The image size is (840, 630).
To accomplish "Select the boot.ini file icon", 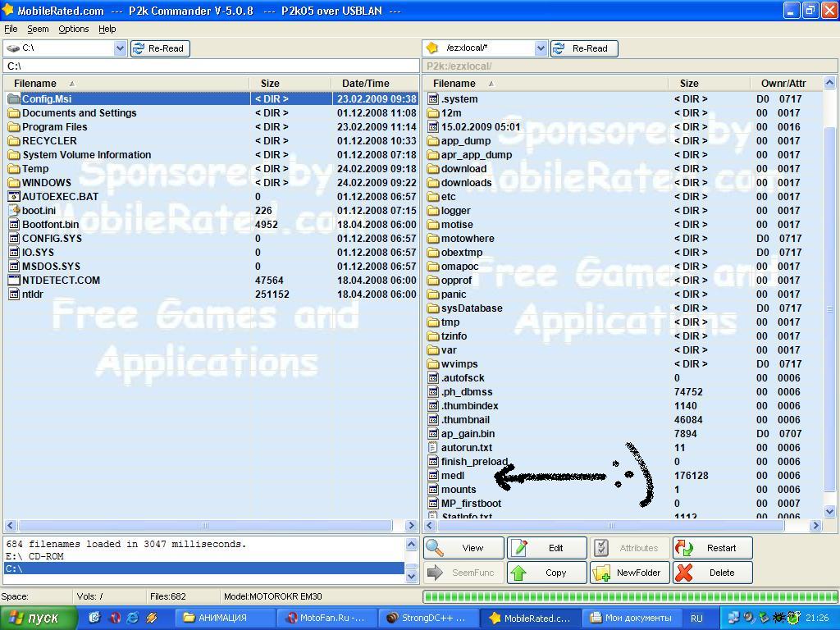I will click(x=14, y=211).
